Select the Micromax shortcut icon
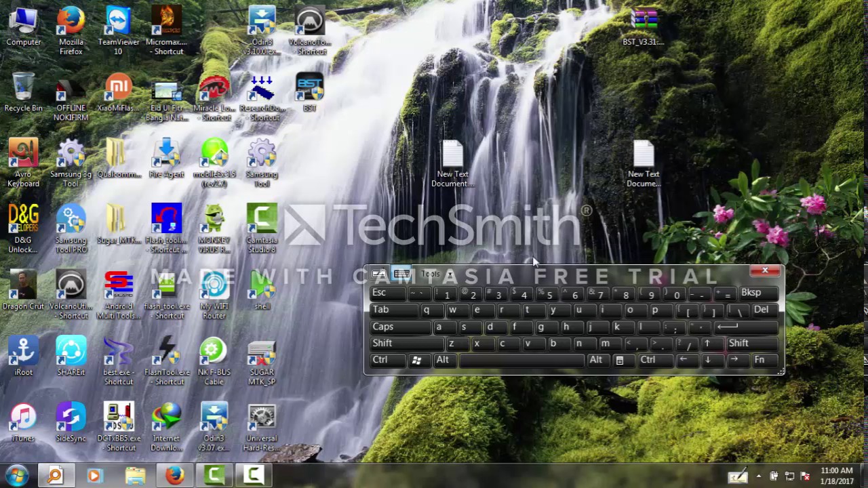The height and width of the screenshot is (488, 868). tap(166, 31)
